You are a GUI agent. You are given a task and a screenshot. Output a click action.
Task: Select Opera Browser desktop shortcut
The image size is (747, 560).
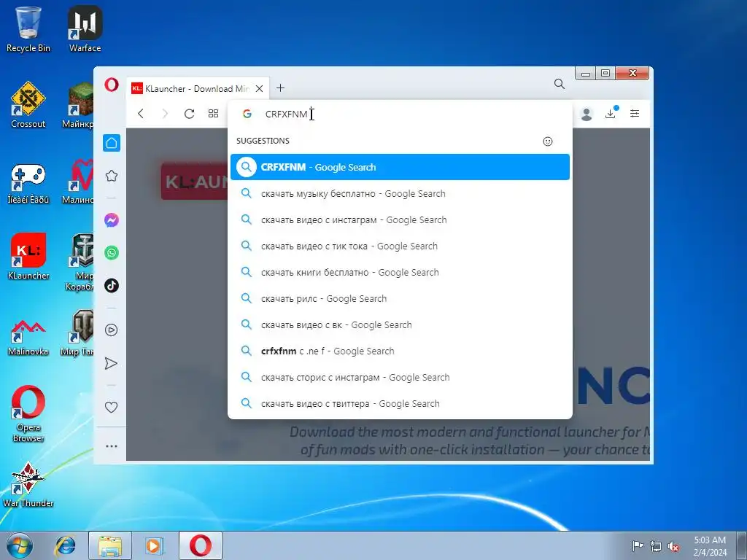pyautogui.click(x=28, y=413)
